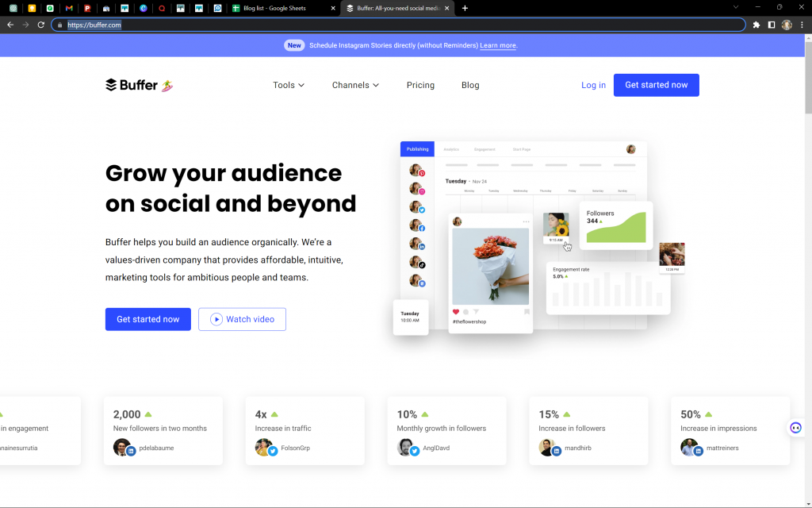Select the Buffer browser tab
Image resolution: width=812 pixels, height=508 pixels.
point(397,8)
